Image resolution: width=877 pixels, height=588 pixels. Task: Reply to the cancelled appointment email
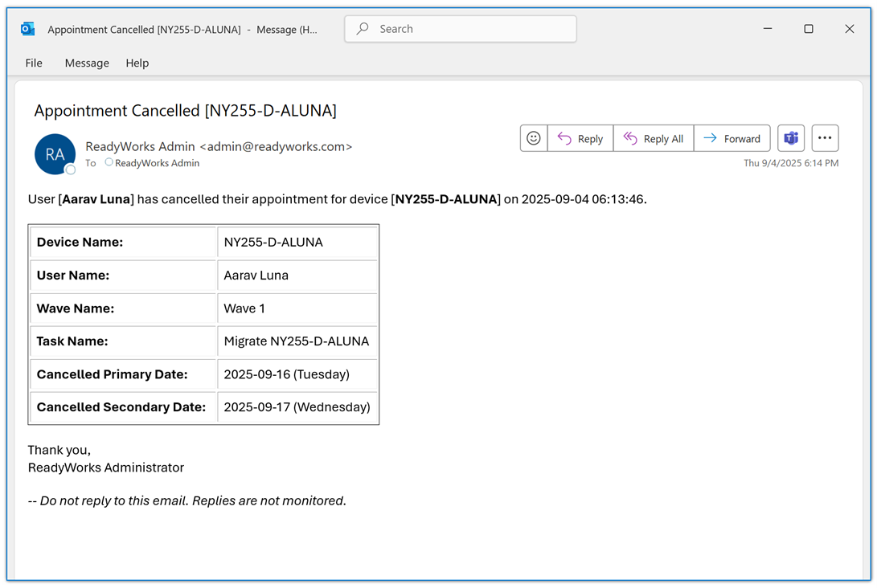point(580,138)
